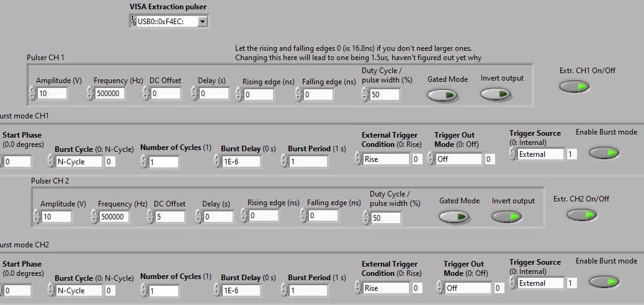Click the CH 2 Frequency (Hz) field
This screenshot has width=644, height=305.
click(x=114, y=216)
